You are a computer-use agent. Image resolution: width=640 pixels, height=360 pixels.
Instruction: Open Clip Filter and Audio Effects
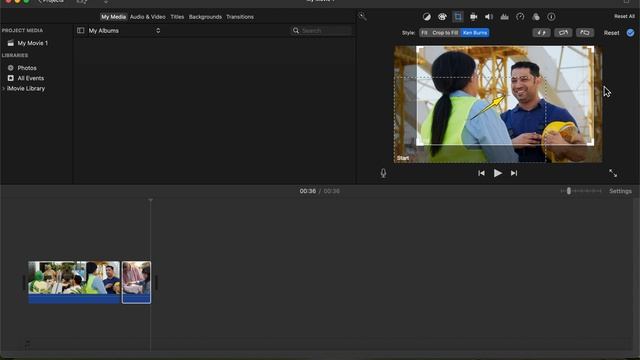(536, 17)
